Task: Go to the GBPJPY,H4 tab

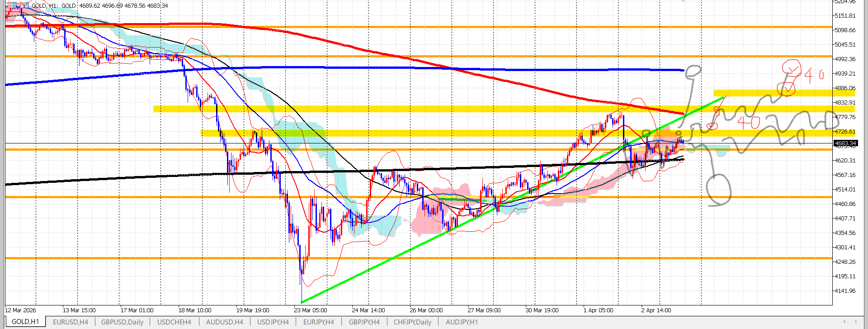Action: (364, 322)
